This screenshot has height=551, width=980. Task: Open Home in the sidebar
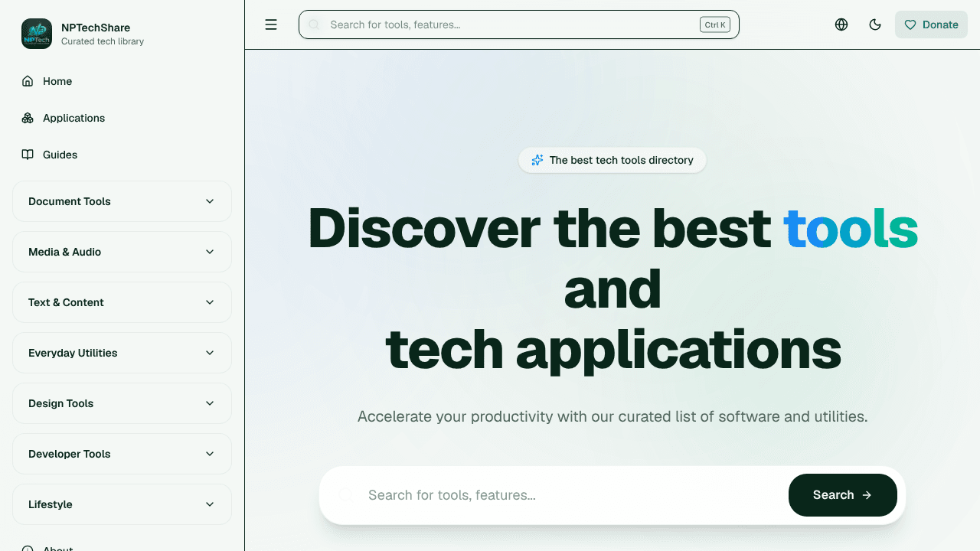[122, 81]
